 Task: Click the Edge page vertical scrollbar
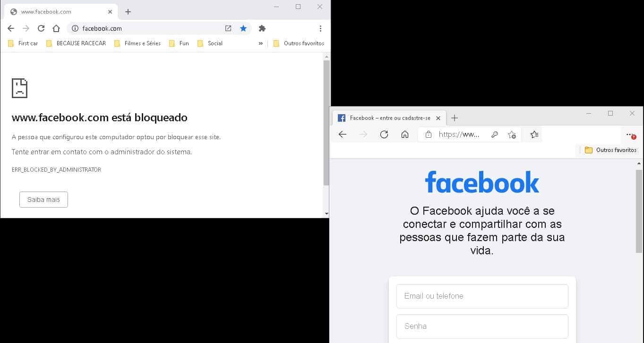pyautogui.click(x=639, y=212)
